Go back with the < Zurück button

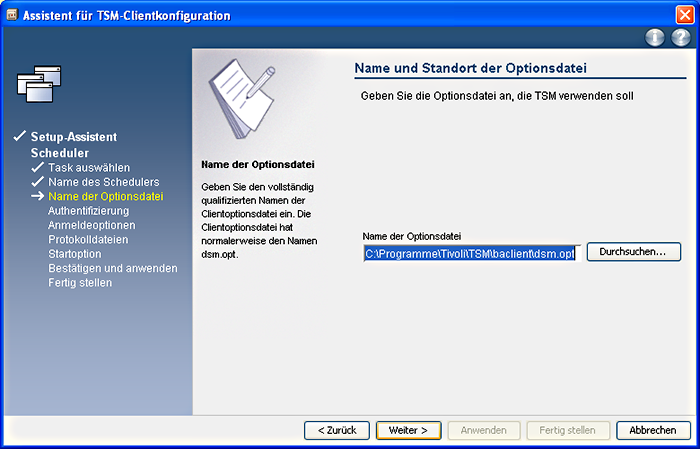pyautogui.click(x=337, y=430)
